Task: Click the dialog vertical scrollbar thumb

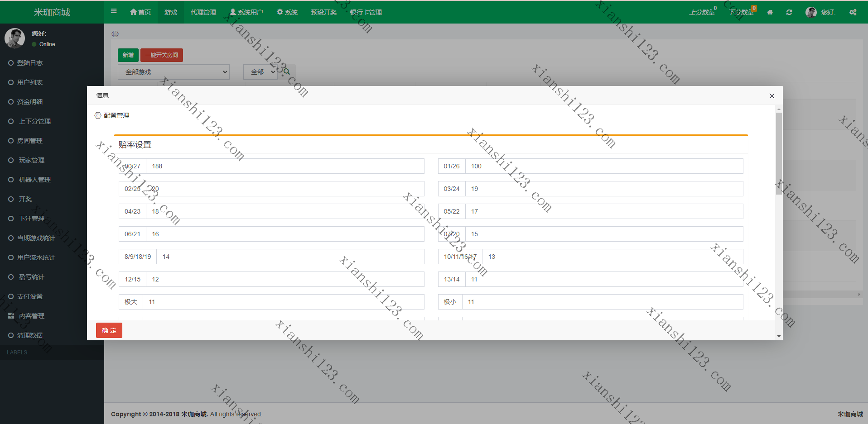Action: [779, 153]
